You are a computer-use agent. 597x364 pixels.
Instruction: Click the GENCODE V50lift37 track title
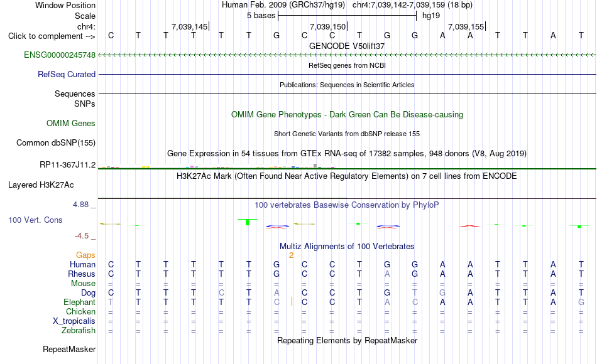coord(347,46)
